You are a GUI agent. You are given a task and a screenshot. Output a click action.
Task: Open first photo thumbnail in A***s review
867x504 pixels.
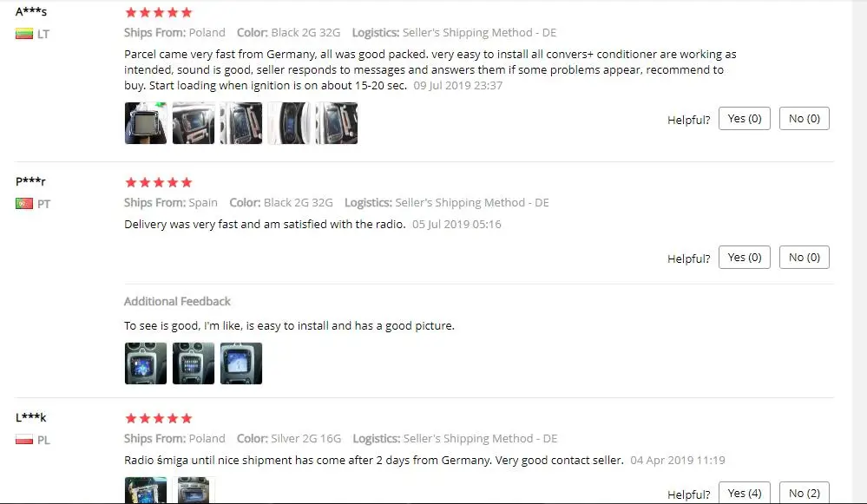(x=146, y=123)
